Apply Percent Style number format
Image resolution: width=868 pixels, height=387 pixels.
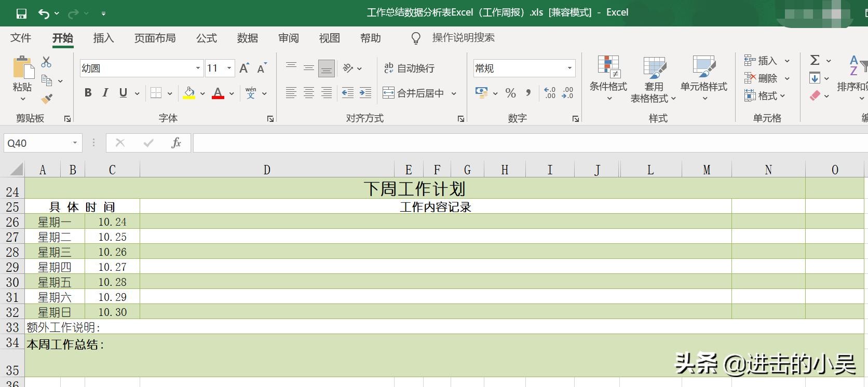click(x=510, y=93)
